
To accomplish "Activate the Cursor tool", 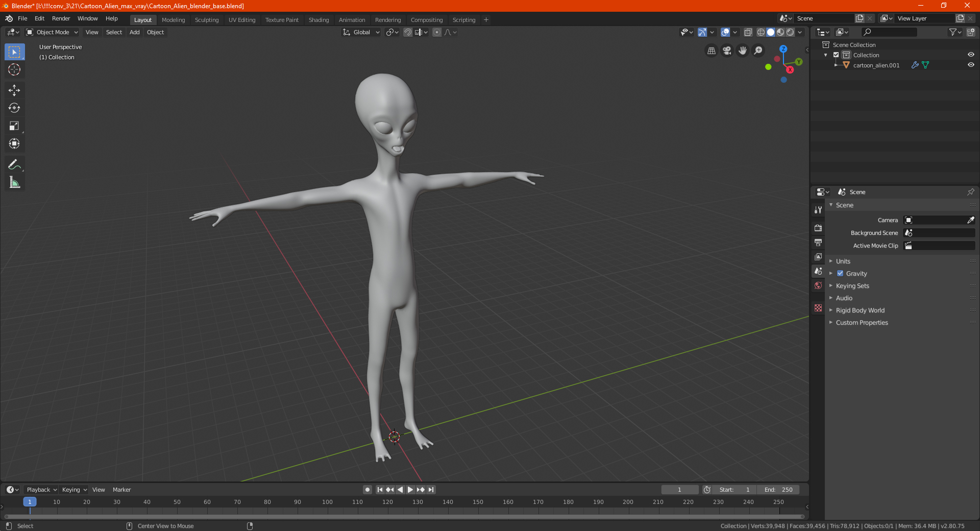I will [x=14, y=69].
